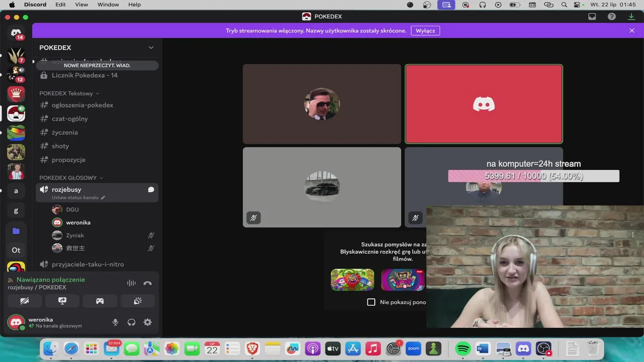Mute the microphone
Viewport: 644px width, 362px height.
tap(115, 322)
